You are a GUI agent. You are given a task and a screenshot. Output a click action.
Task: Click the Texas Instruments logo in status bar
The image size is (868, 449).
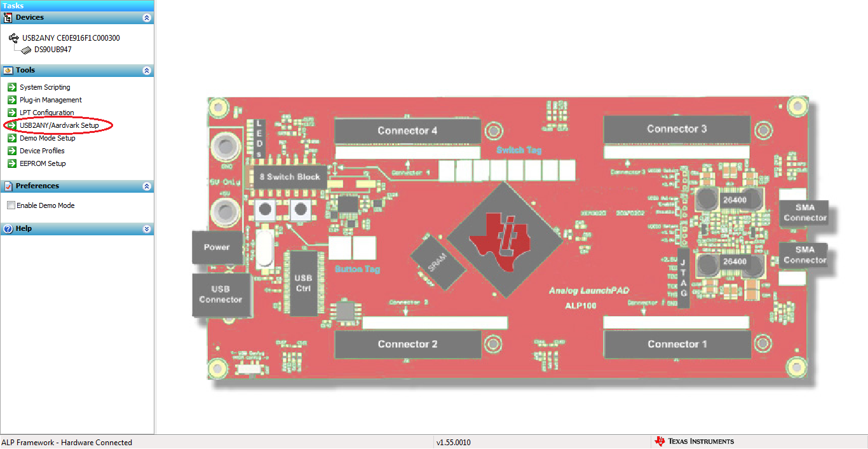[x=695, y=441]
